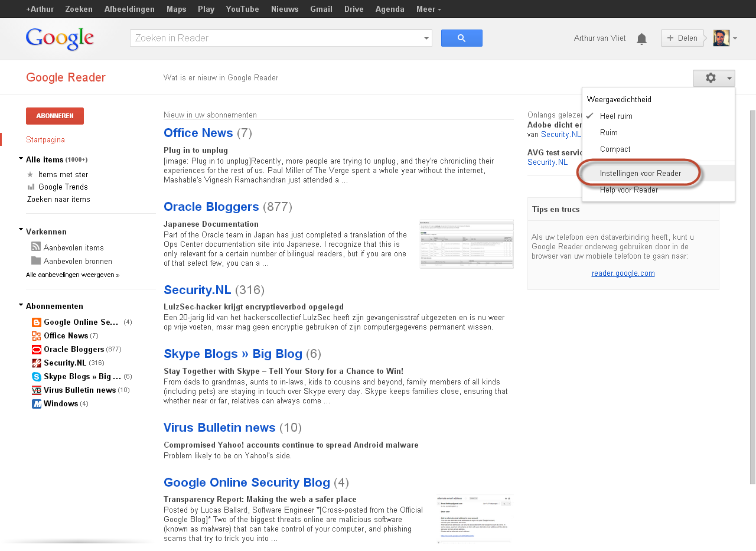Open Instellingen voor Reader menu item
This screenshot has height=551, width=756.
(x=640, y=174)
